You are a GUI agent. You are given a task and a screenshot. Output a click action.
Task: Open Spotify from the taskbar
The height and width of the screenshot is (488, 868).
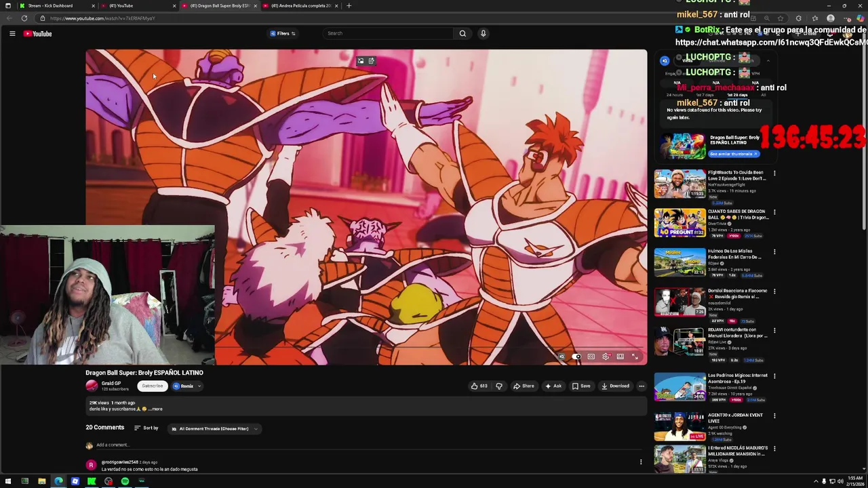(x=125, y=481)
